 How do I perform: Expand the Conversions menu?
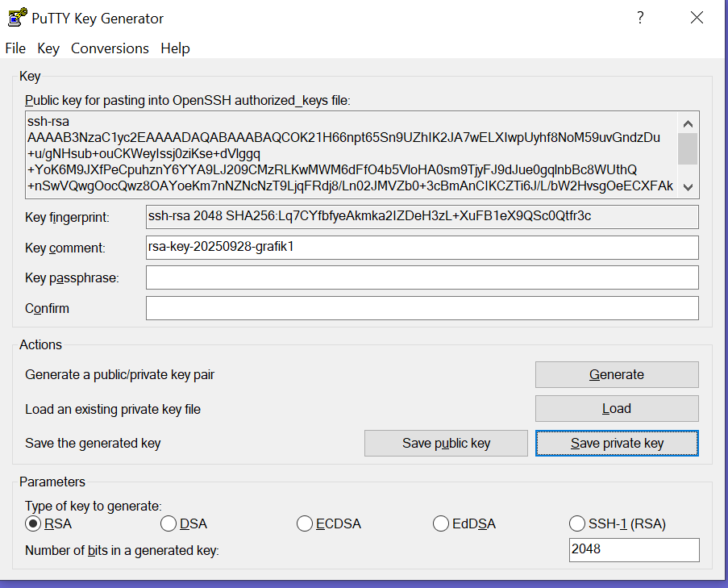click(110, 48)
